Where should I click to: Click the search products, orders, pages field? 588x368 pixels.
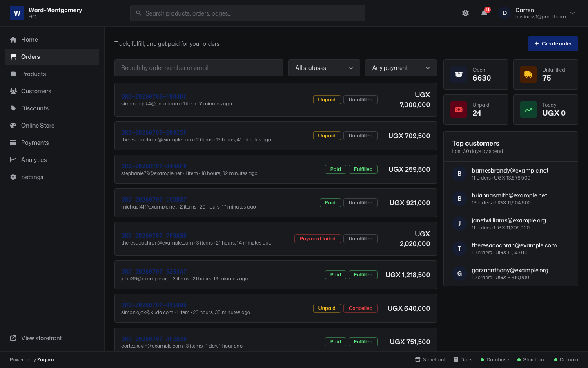point(248,13)
